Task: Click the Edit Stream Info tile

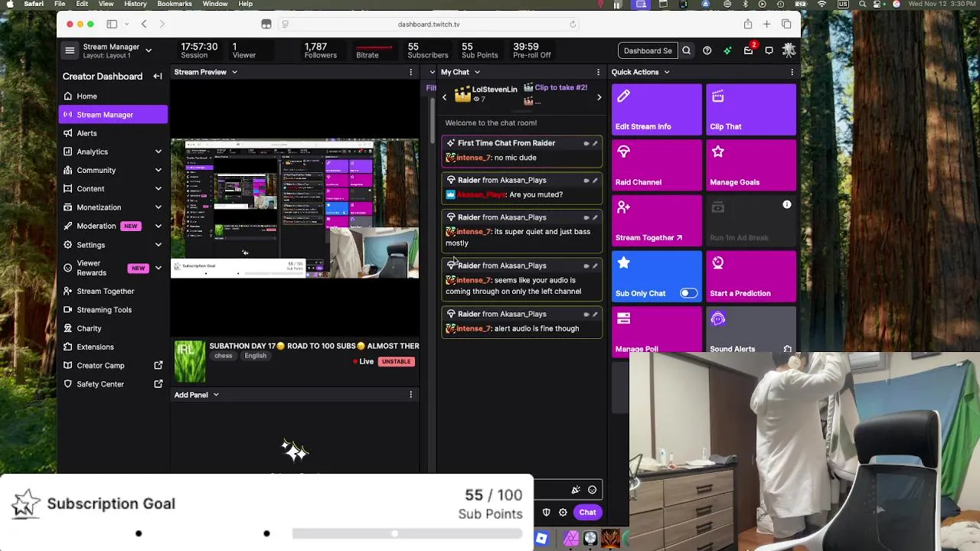Action: 657,110
